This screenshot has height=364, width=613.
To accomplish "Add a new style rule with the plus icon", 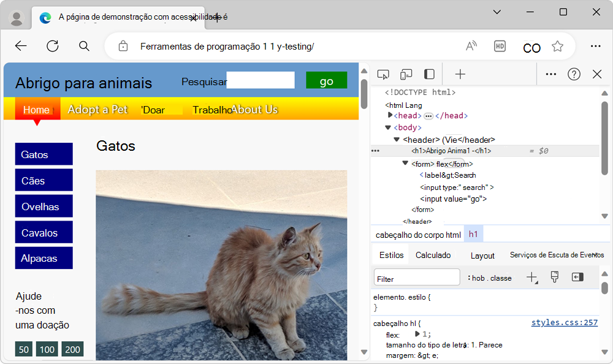I will (531, 277).
